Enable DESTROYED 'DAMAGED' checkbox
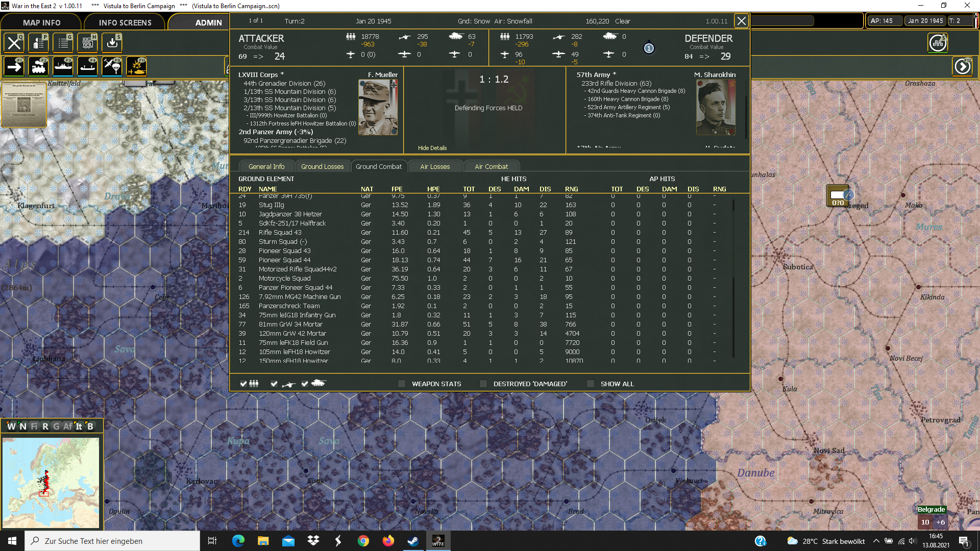This screenshot has width=980, height=551. point(483,384)
